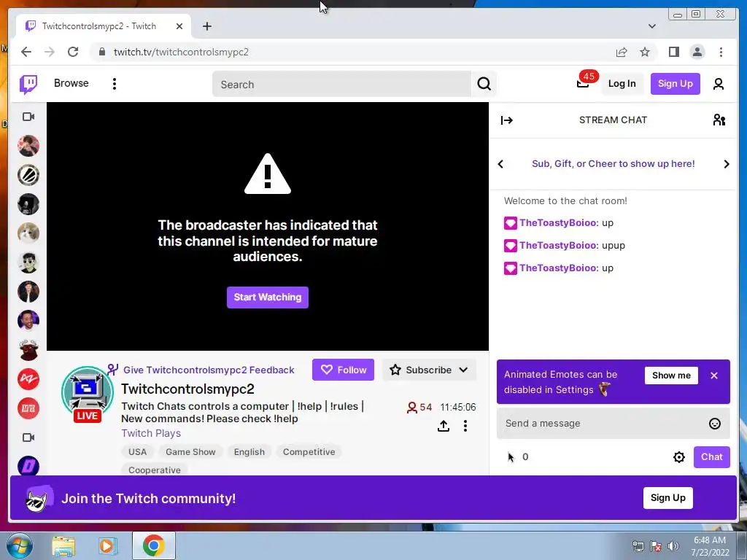The height and width of the screenshot is (560, 747).
Task: Click the Cooperative tag
Action: pyautogui.click(x=155, y=470)
